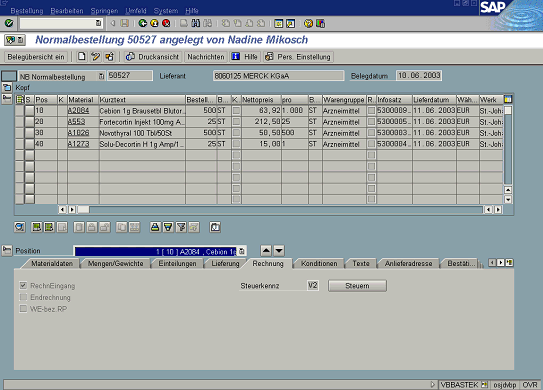543x390 pixels.
Task: Click the Sort ascending icon below table
Action: [x=155, y=227]
